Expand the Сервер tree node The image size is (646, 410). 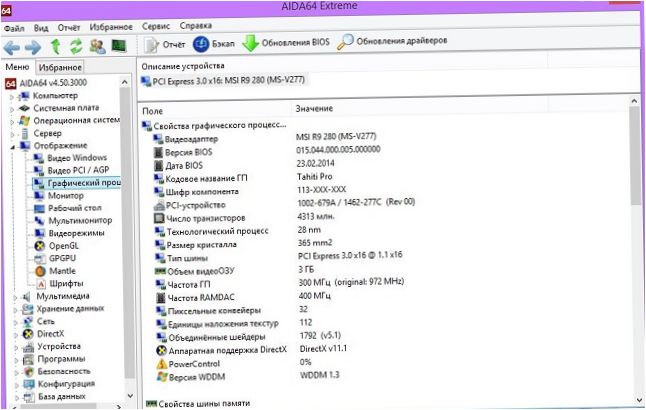[x=12, y=135]
